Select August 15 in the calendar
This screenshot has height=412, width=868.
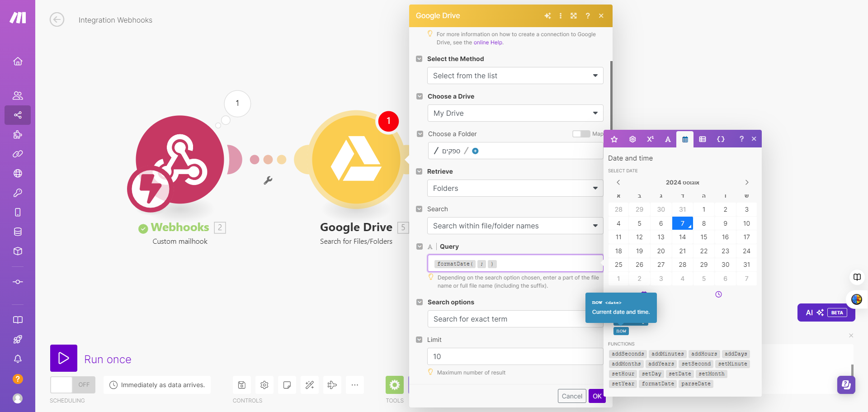point(703,237)
